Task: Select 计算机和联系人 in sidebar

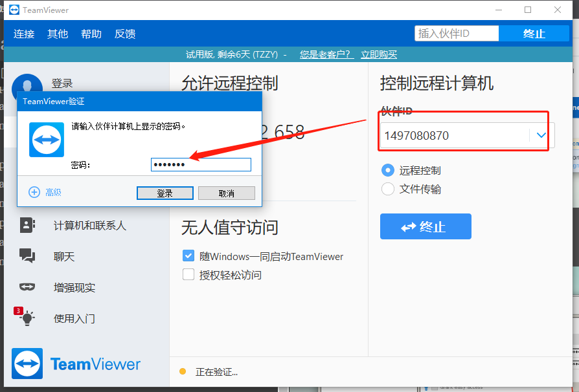Action: click(90, 225)
